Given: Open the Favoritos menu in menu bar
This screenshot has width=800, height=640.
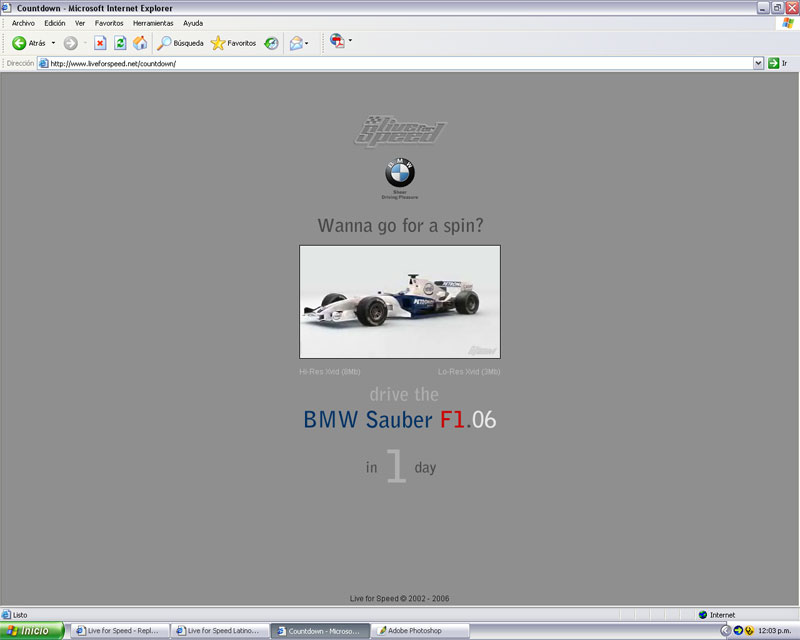Looking at the screenshot, I should 109,23.
